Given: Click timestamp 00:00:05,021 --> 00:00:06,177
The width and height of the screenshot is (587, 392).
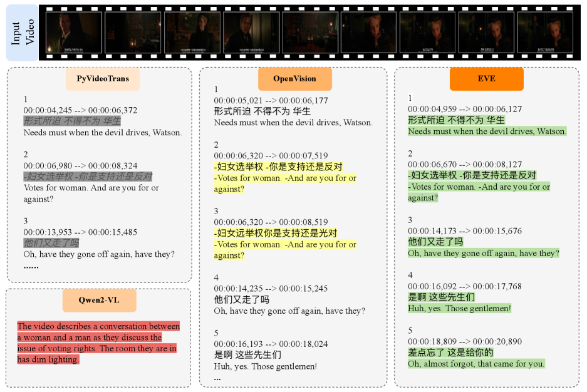Looking at the screenshot, I should [271, 101].
